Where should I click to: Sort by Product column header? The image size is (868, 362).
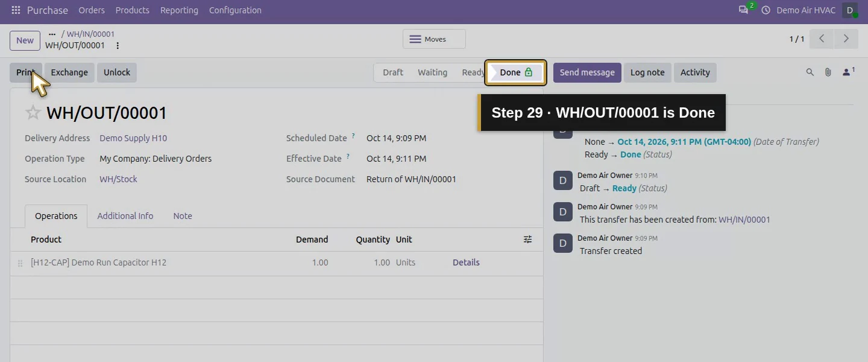coord(46,240)
